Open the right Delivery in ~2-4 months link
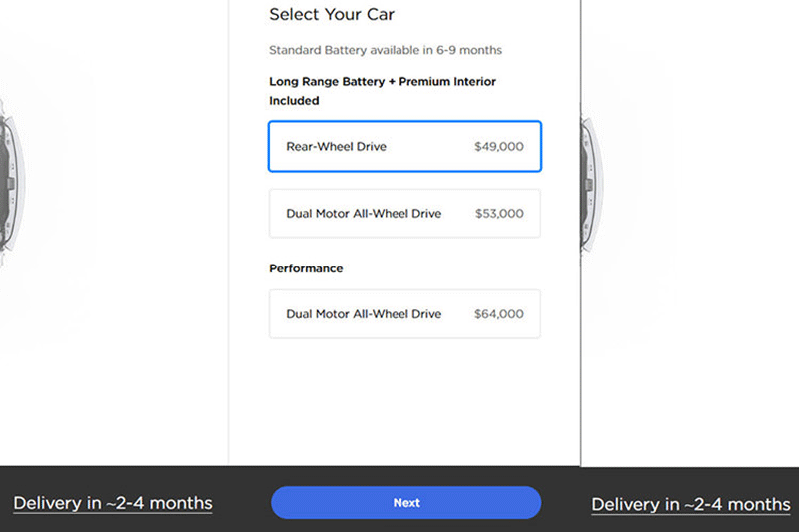799x532 pixels. pos(691,504)
